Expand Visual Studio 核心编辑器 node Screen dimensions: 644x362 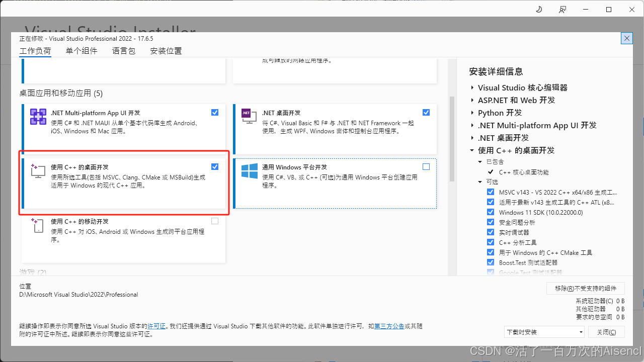coord(472,87)
